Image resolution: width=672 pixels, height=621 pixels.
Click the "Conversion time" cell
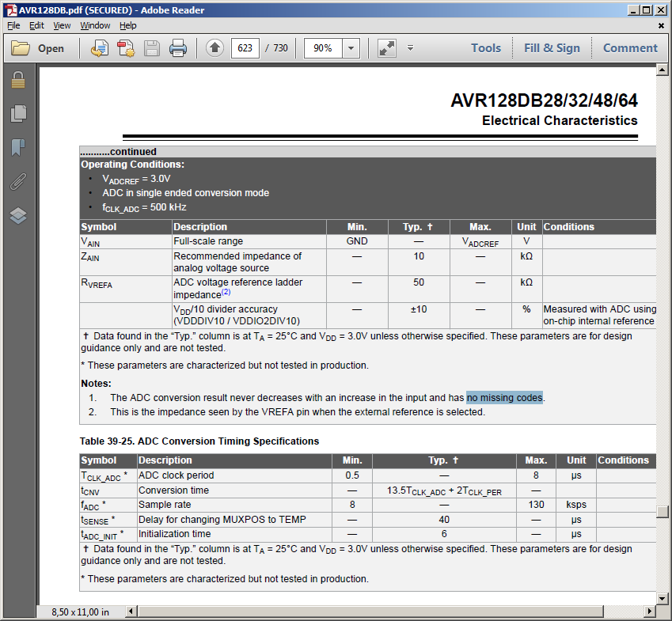point(234,490)
